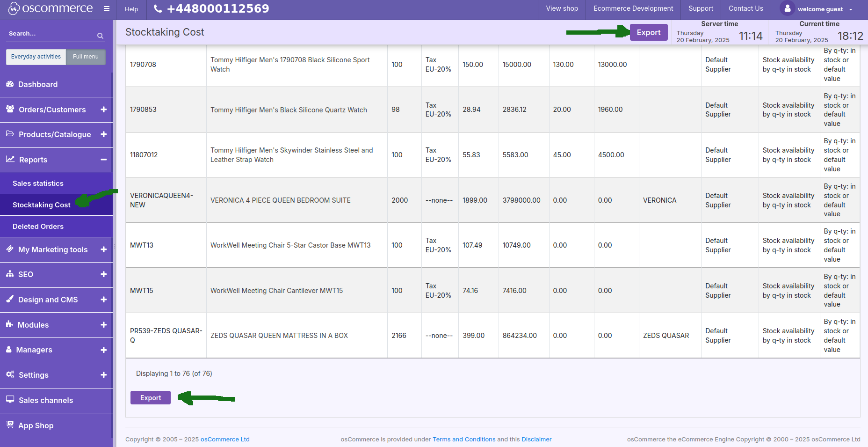Collapse the Reports submenu minus
868x447 pixels.
(104, 160)
